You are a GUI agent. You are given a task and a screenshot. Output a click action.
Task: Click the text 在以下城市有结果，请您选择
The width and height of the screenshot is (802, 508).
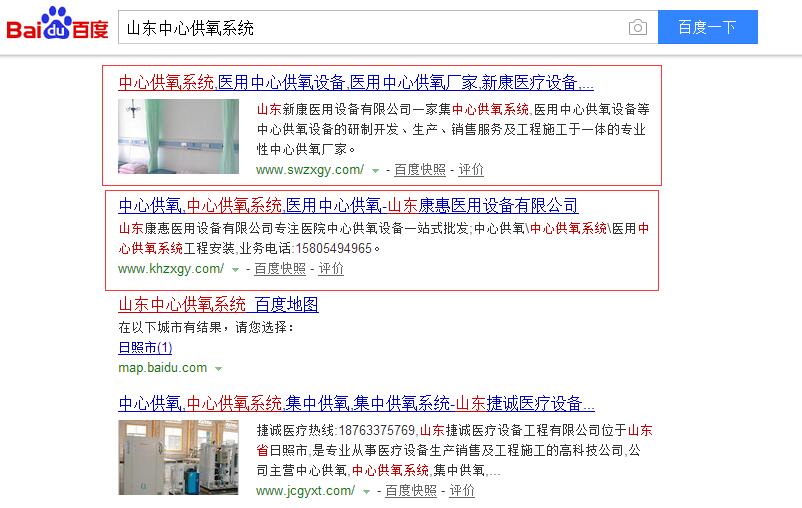point(206,327)
